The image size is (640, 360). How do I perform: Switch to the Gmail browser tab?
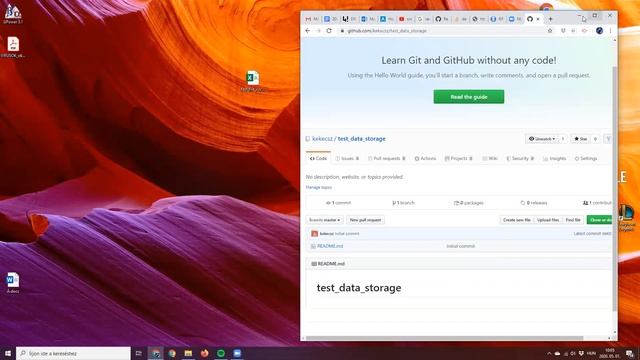pyautogui.click(x=312, y=19)
